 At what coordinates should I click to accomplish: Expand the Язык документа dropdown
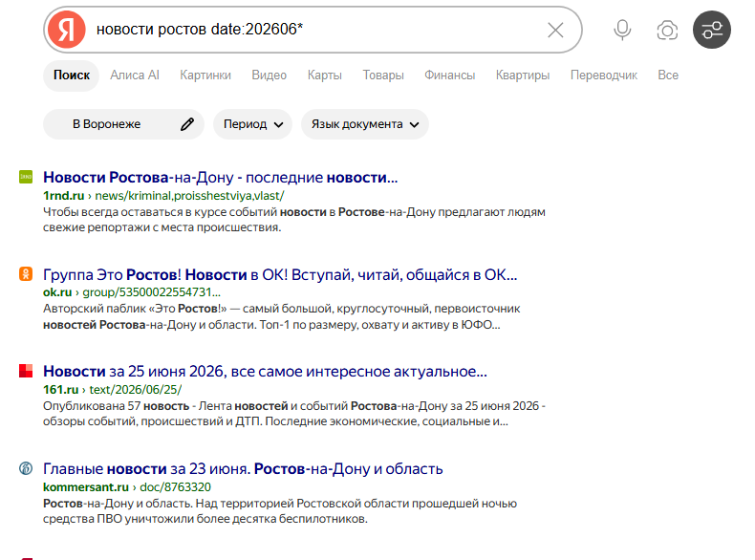[365, 124]
